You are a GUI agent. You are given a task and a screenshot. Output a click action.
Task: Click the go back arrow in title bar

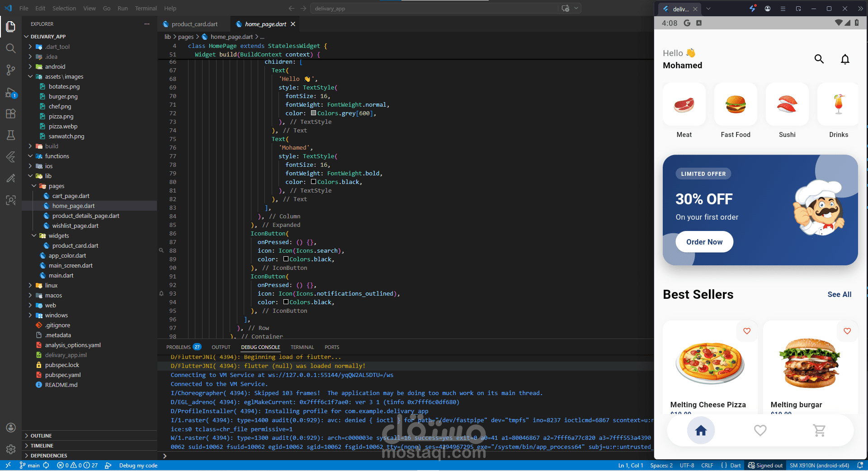coord(291,8)
